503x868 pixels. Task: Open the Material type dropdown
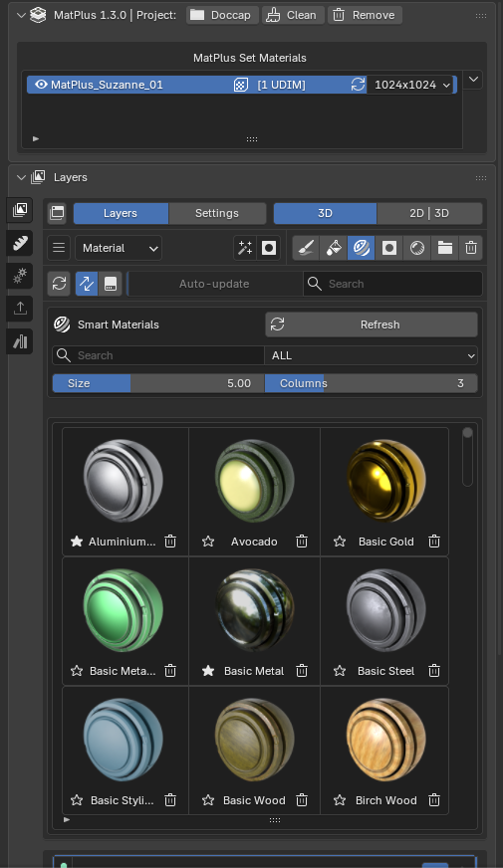pyautogui.click(x=119, y=248)
